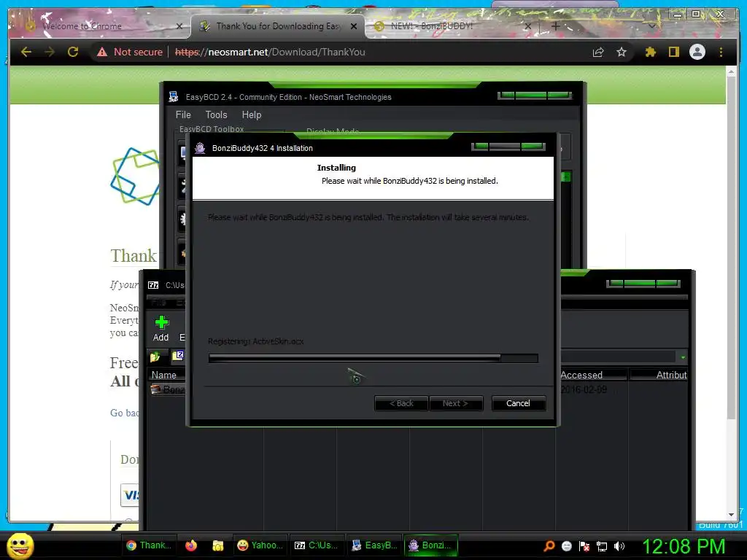Click the Chrome page scrollbar up arrow
Image resolution: width=747 pixels, height=560 pixels.
[731, 72]
